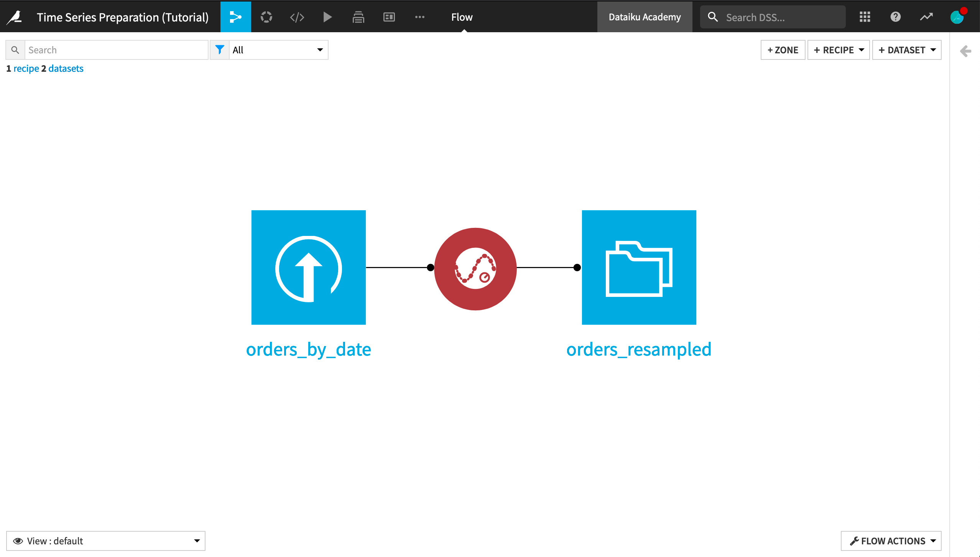This screenshot has height=557, width=980.
Task: Select the Dashboard view icon
Action: coord(389,18)
